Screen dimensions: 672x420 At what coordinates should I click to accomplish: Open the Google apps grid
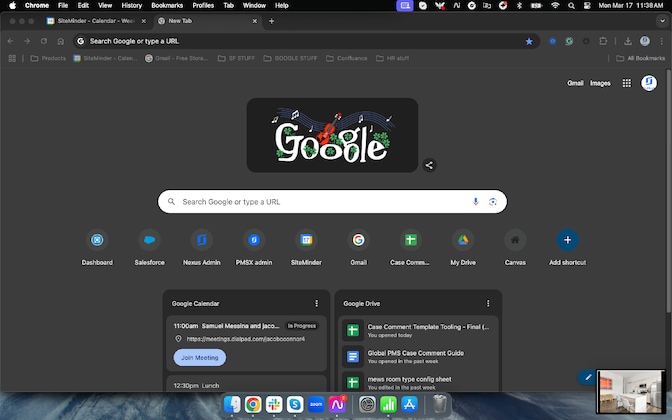[627, 83]
